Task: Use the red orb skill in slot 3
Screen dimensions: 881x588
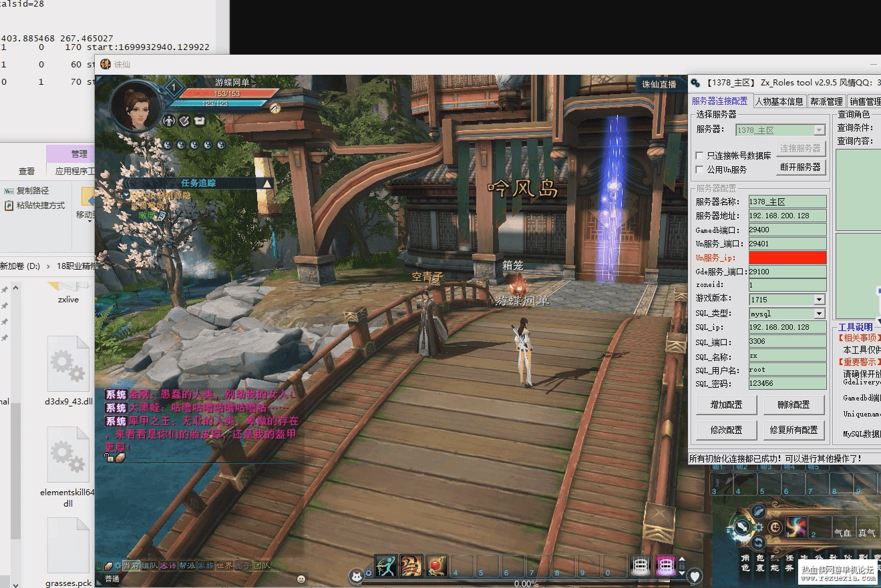Action: [x=436, y=566]
